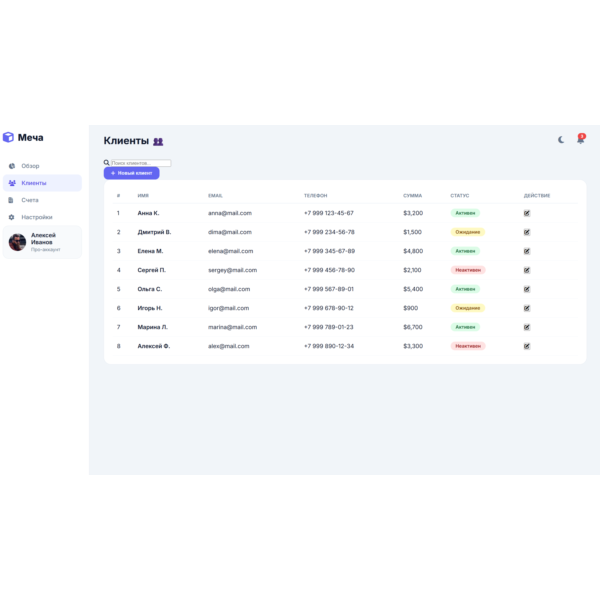600x600 pixels.
Task: Select email anna@mail.com
Action: pos(230,213)
